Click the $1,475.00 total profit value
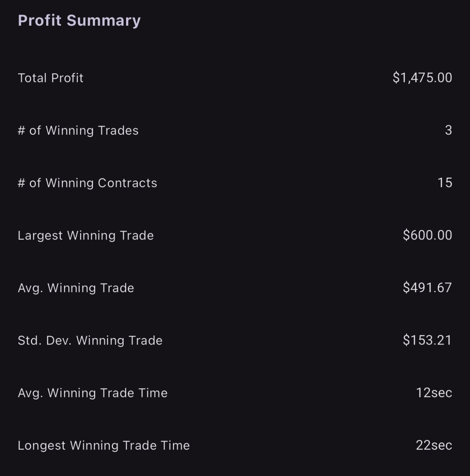Viewport: 470px width, 476px height. (422, 78)
